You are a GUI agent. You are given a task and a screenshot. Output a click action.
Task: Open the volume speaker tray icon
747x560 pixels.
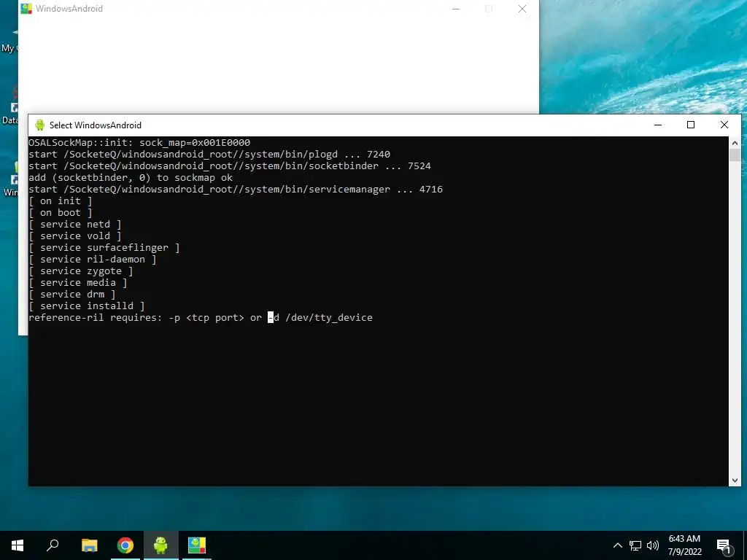click(653, 545)
